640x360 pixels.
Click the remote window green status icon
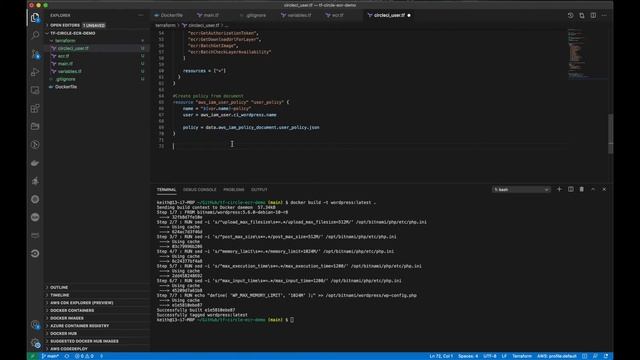click(32, 356)
